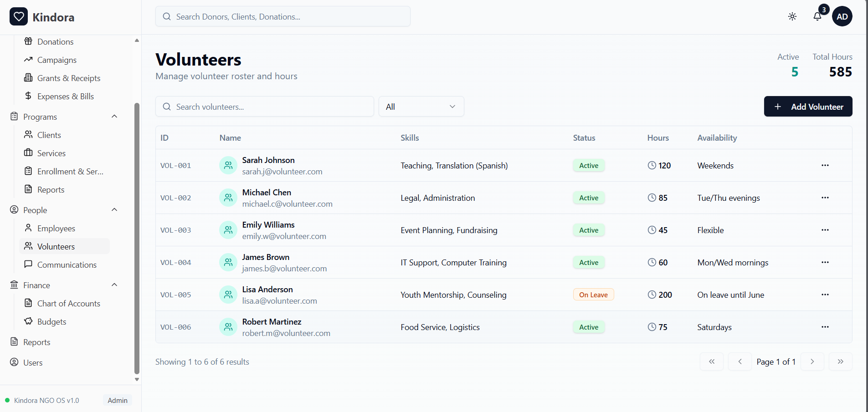The height and width of the screenshot is (412, 868).
Task: Click the Name column header
Action: tap(230, 138)
